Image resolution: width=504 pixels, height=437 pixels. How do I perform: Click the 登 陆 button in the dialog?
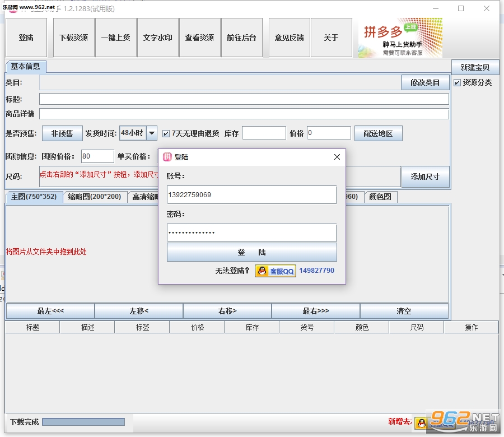251,252
